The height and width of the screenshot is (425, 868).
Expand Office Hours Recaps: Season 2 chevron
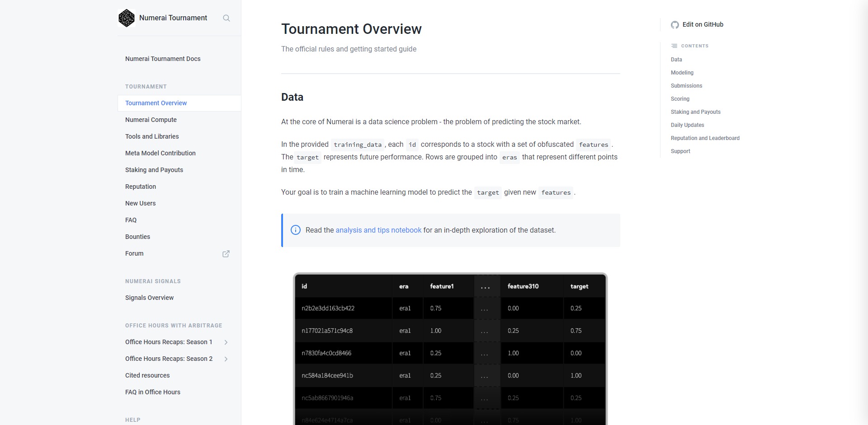pos(226,359)
